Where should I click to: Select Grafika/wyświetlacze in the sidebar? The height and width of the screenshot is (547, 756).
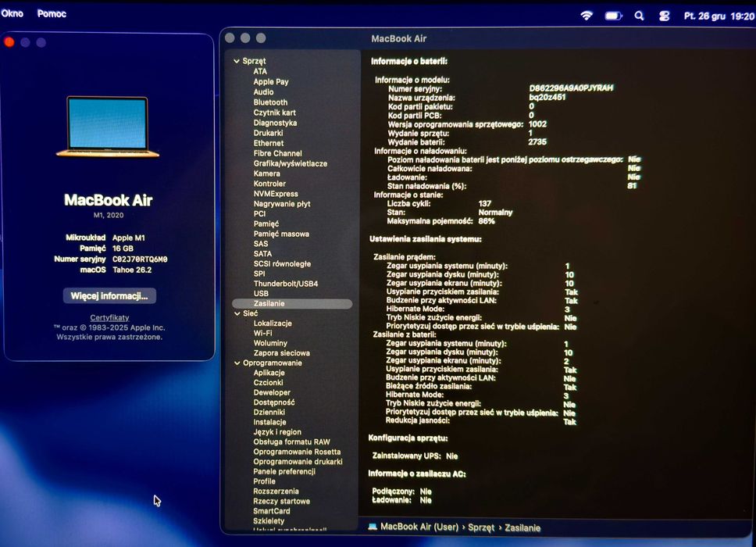291,163
